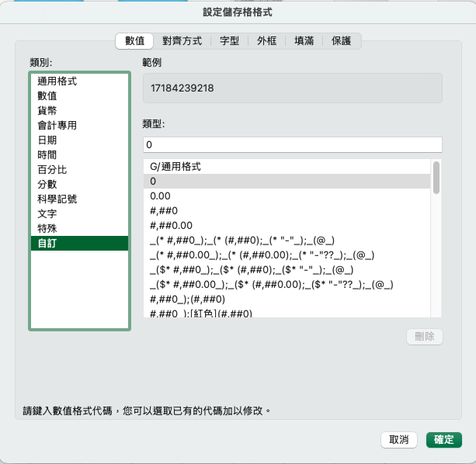Pick the 日期 category
Viewport: 476px width, 464px height.
tap(47, 140)
